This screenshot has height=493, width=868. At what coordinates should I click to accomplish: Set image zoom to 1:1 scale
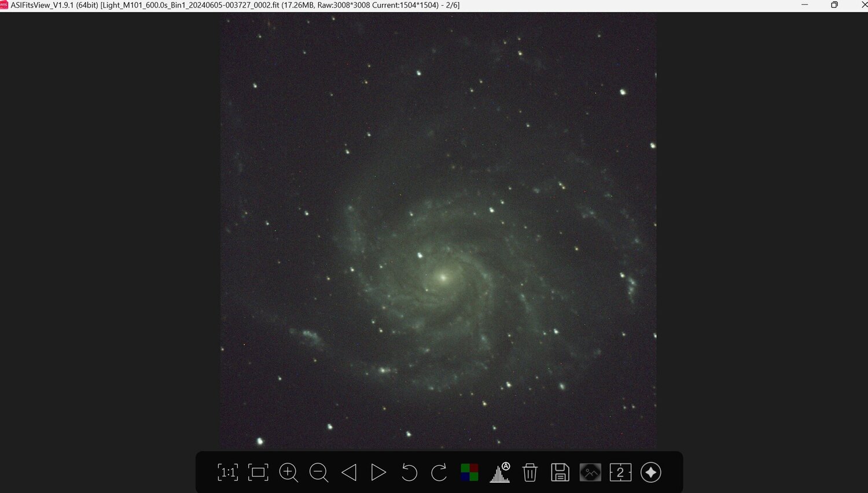[x=227, y=473]
